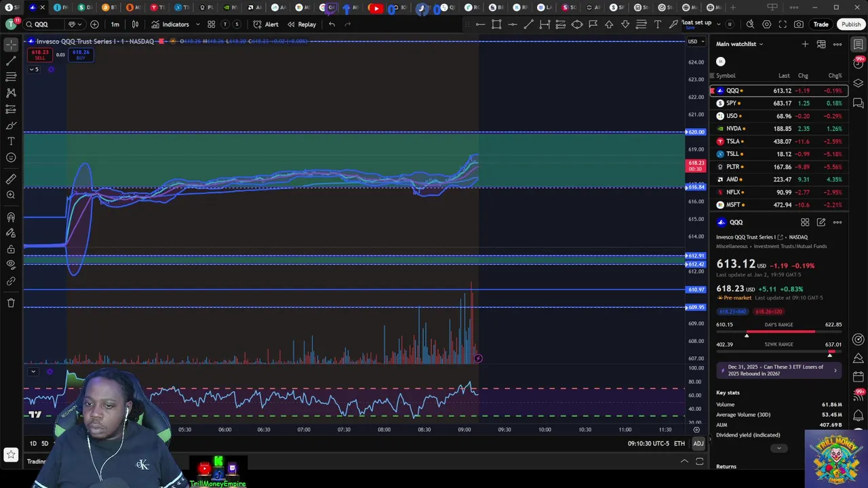868x488 pixels.
Task: Open the patterns tool in left toolbar
Action: click(x=11, y=93)
